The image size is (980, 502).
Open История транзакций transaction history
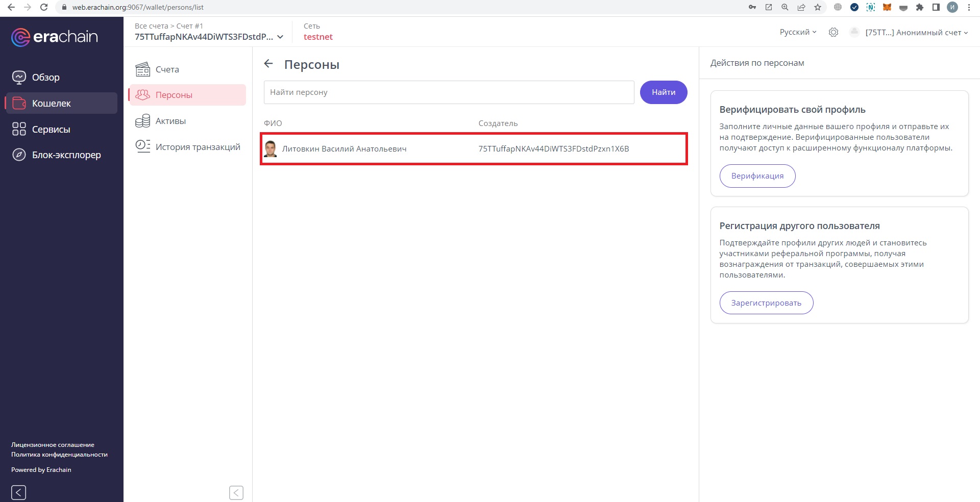point(198,147)
